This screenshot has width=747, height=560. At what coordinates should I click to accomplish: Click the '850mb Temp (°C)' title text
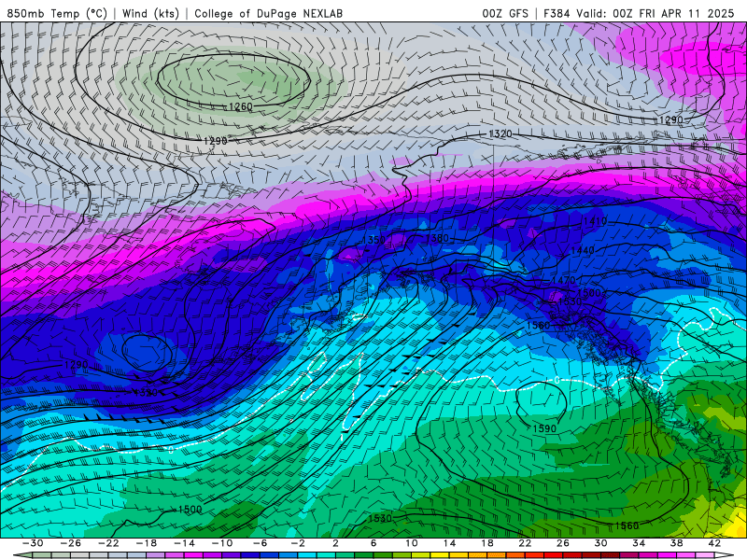[x=57, y=13]
